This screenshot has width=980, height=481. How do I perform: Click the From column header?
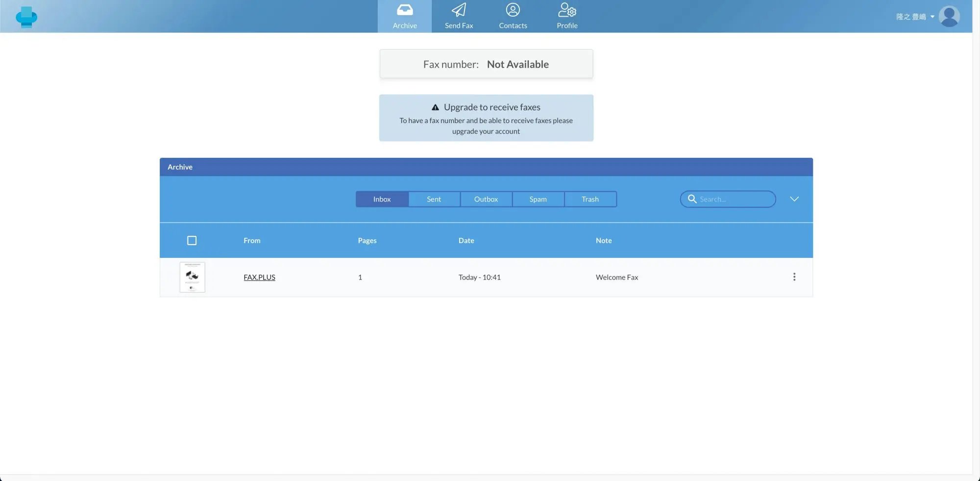(252, 240)
